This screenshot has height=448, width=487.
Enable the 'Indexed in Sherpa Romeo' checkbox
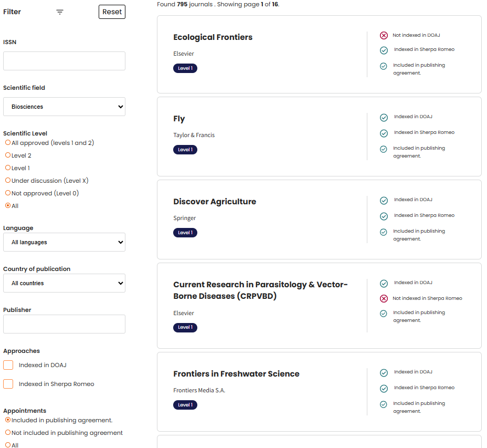point(8,383)
